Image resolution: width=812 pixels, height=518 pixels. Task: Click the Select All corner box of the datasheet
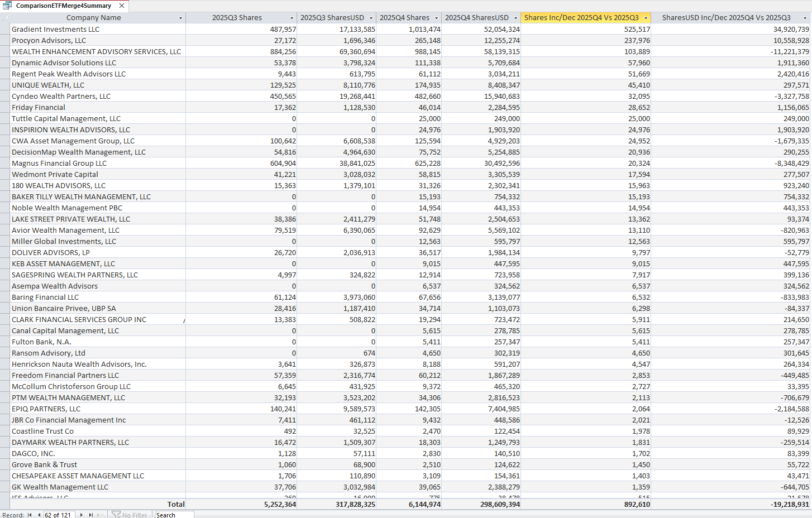coord(6,18)
